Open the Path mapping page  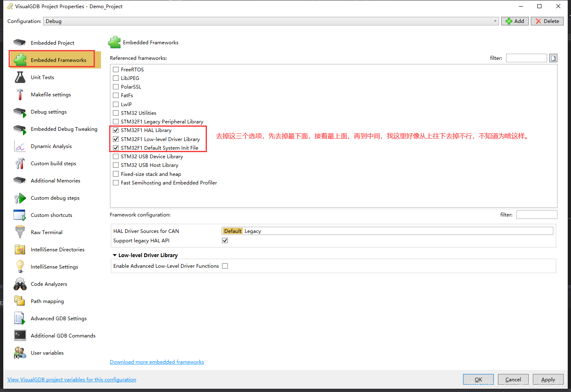point(47,301)
